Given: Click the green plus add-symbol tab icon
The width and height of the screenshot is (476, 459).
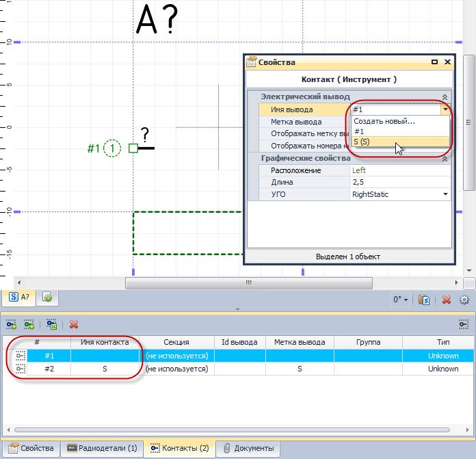Looking at the screenshot, I should (47, 298).
